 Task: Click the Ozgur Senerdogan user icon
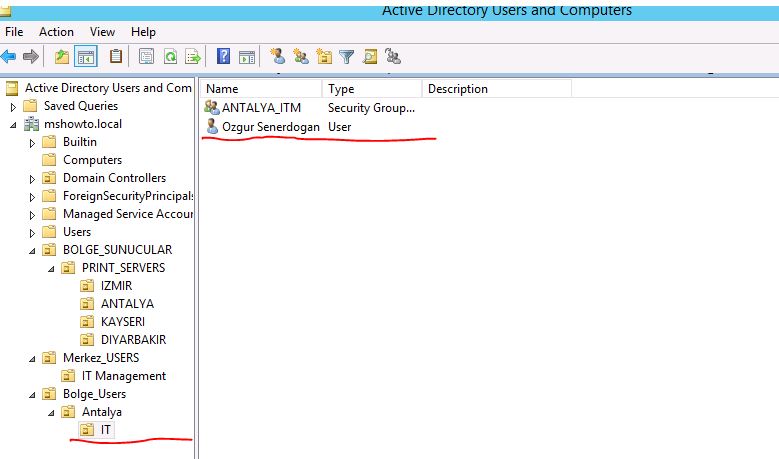[212, 126]
